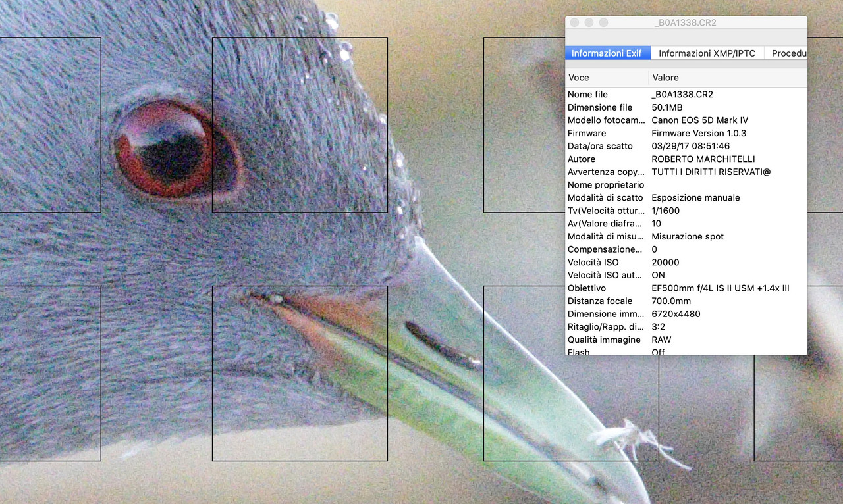Image resolution: width=843 pixels, height=504 pixels.
Task: Zoom the _B0A1338.CR2 info window
Action: 603,22
